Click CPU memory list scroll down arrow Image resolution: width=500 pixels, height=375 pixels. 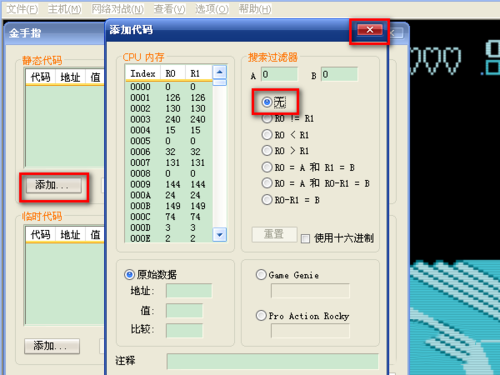pos(220,234)
